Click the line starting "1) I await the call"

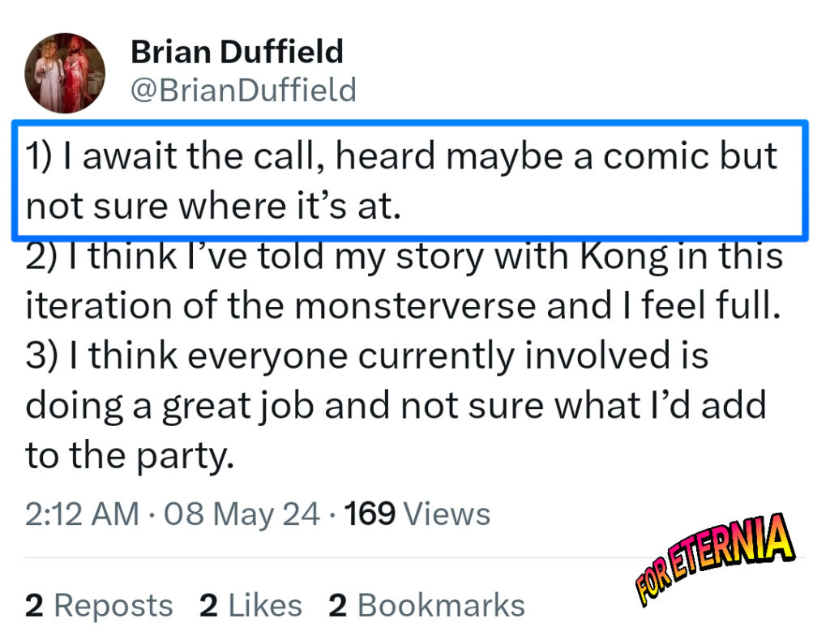401,156
